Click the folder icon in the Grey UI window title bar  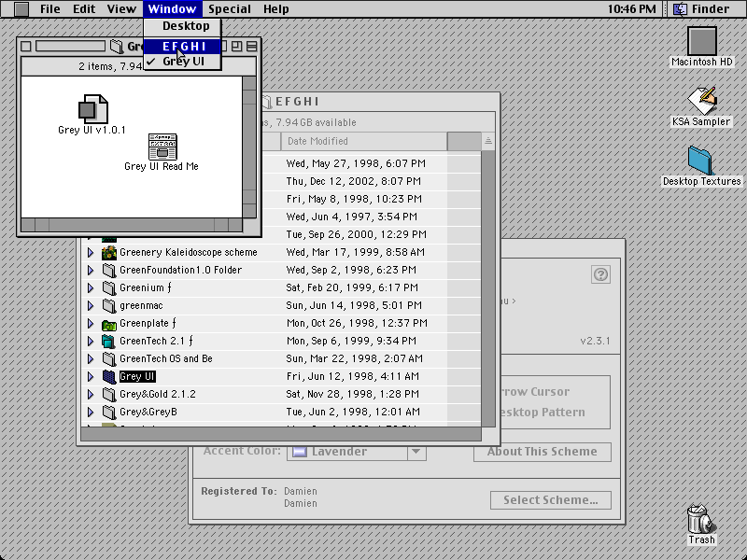coord(117,46)
